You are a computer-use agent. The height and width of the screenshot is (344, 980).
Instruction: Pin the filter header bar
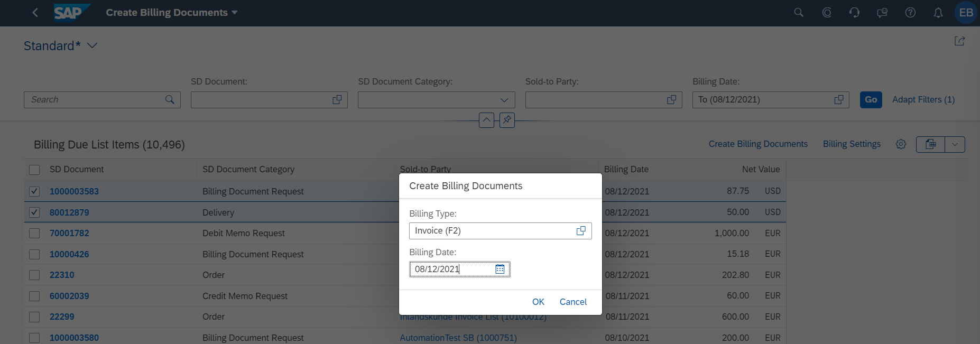click(507, 120)
